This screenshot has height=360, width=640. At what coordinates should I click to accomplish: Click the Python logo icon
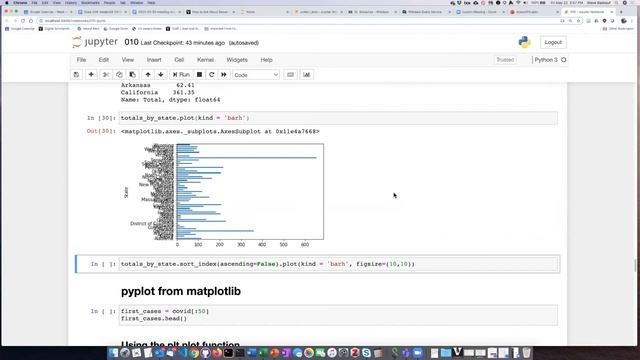[x=524, y=42]
